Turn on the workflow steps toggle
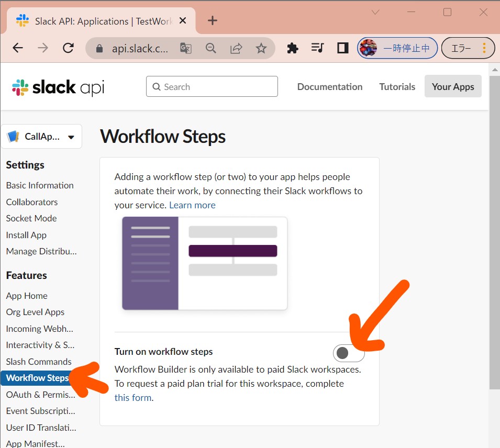This screenshot has width=500, height=448. coord(349,353)
